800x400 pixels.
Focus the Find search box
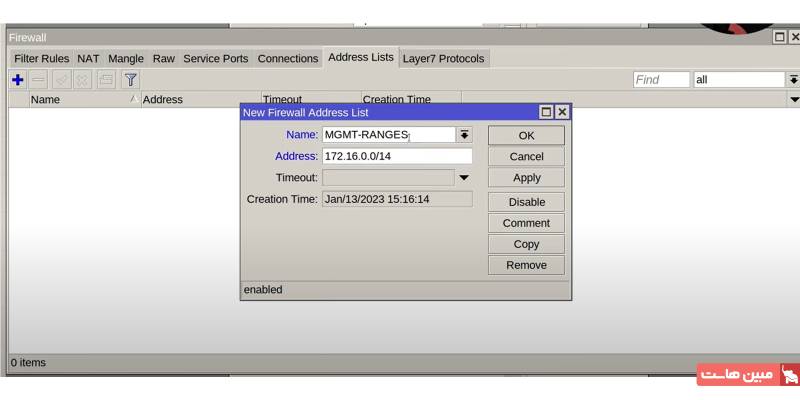(x=661, y=80)
